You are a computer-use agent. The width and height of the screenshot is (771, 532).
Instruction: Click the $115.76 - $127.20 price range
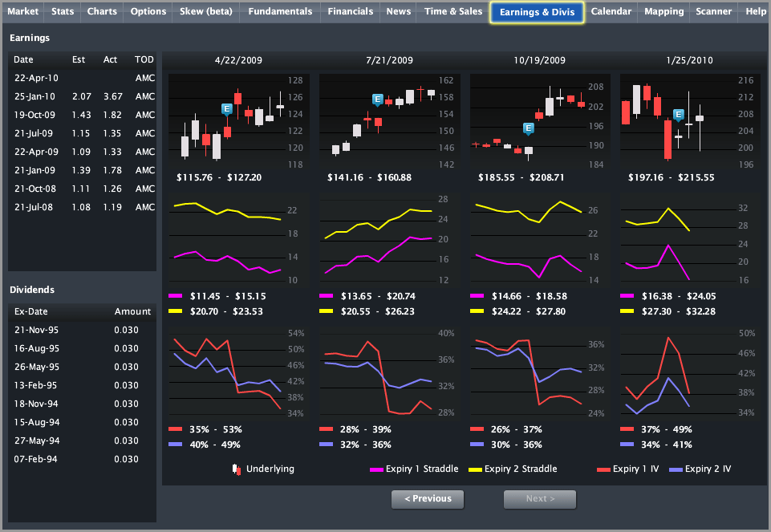point(219,177)
